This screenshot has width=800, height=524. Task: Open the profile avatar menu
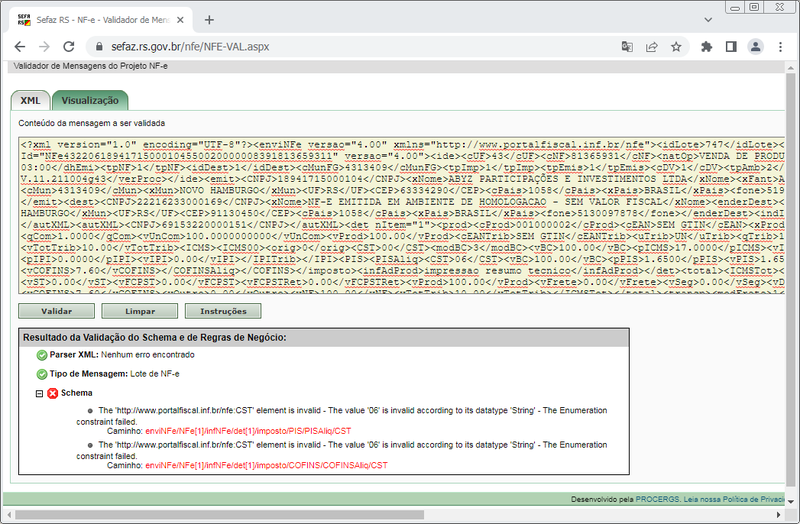click(x=756, y=47)
